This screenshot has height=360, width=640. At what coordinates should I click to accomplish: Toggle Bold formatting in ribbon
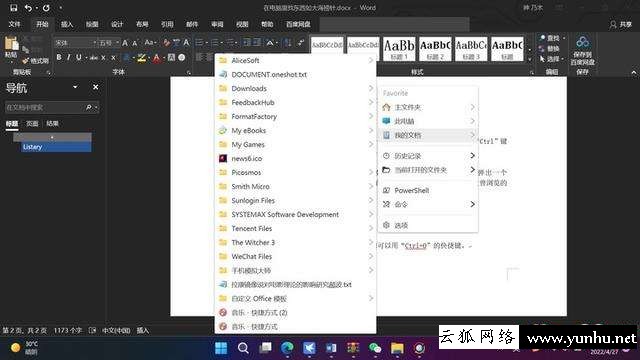pos(59,58)
